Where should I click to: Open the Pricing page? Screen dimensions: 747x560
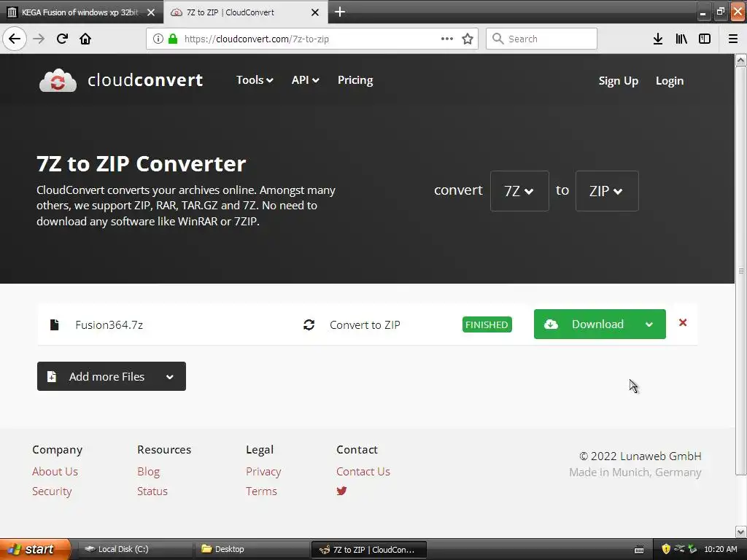(x=355, y=80)
